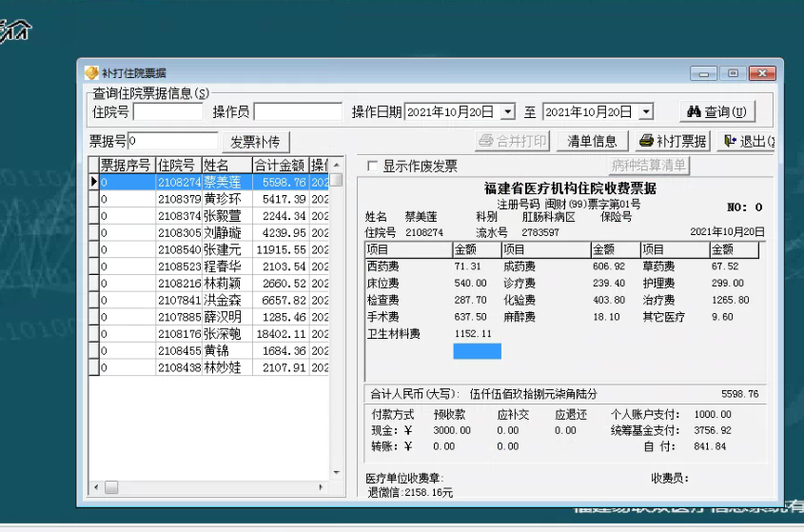Click the 卫生材料费 amount 1152.11
This screenshot has width=804, height=532.
(x=473, y=333)
